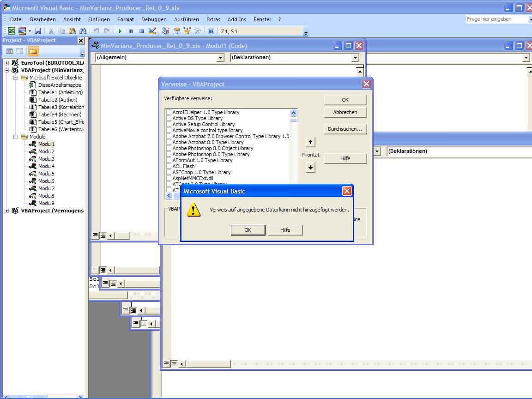
Task: Check Active Setup Control Library
Action: 169,124
